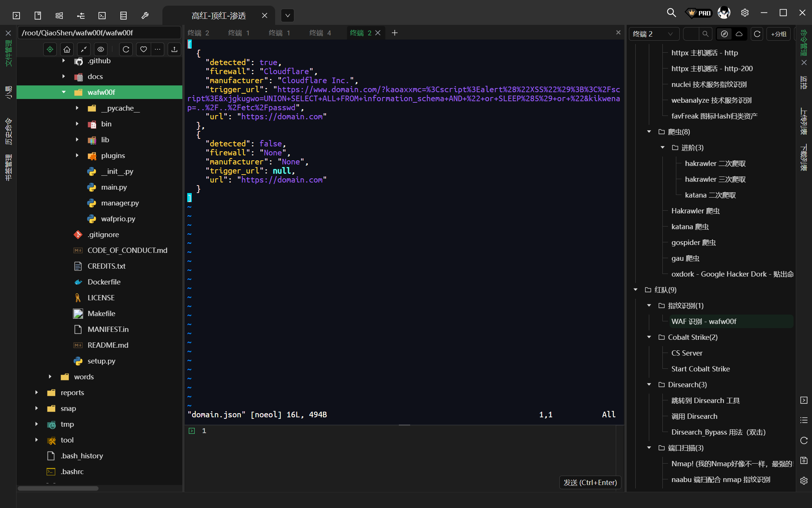
Task: Add a new terminal tab with plus
Action: (394, 33)
